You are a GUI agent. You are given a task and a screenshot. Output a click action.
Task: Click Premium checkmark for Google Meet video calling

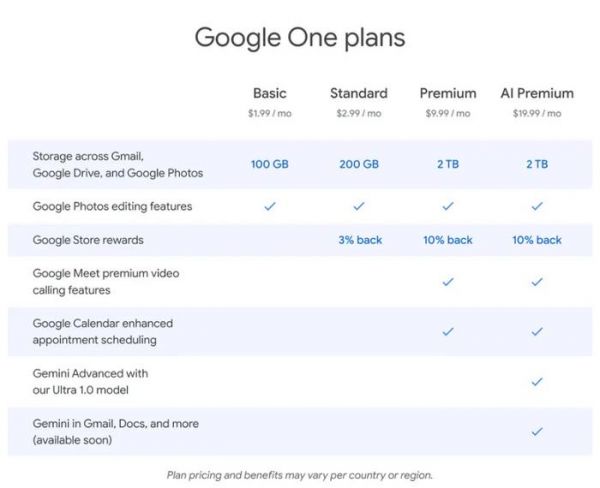point(447,282)
